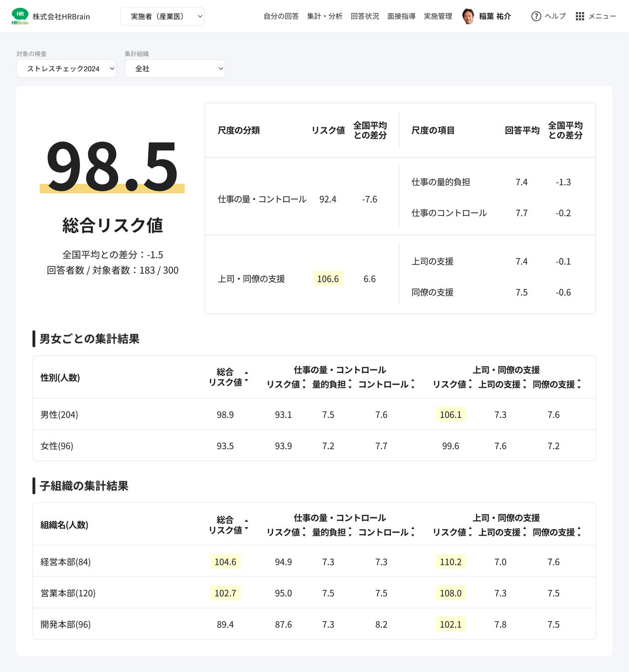Go to 自分の回答 page
Image resolution: width=629 pixels, height=672 pixels.
[281, 16]
